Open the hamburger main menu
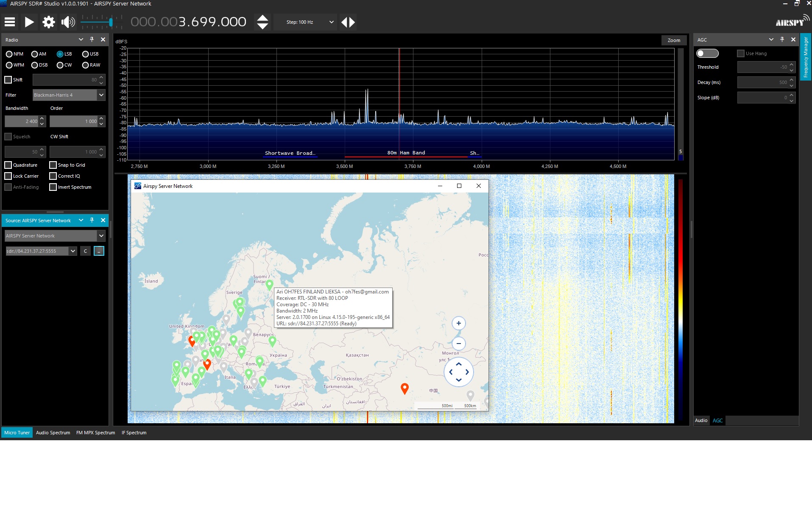 point(10,22)
